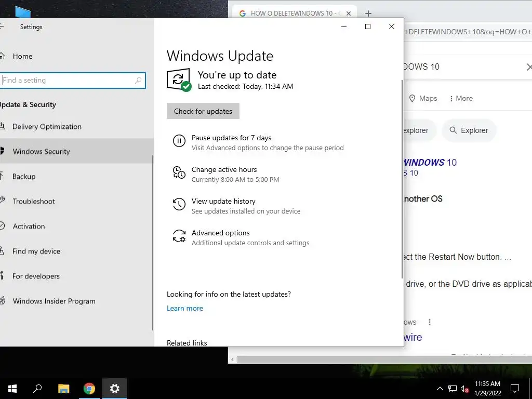Click the Explorer suggestion chip
532x399 pixels.
(469, 130)
